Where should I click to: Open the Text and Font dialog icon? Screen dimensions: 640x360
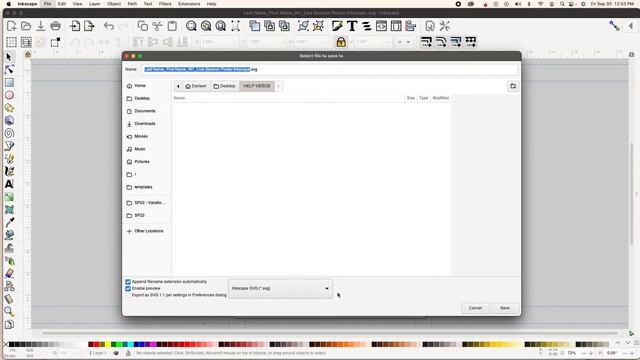coord(352,26)
